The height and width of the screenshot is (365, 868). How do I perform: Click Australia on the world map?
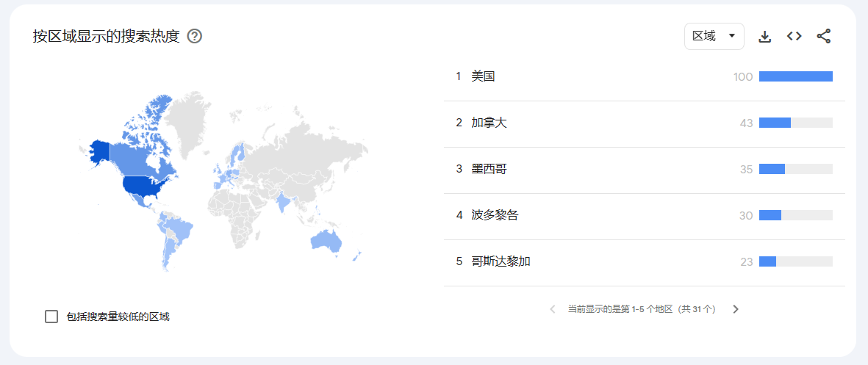326,241
